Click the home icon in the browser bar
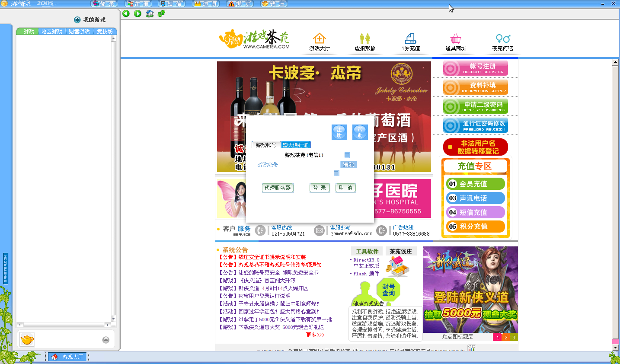620x364 pixels. coord(150,13)
